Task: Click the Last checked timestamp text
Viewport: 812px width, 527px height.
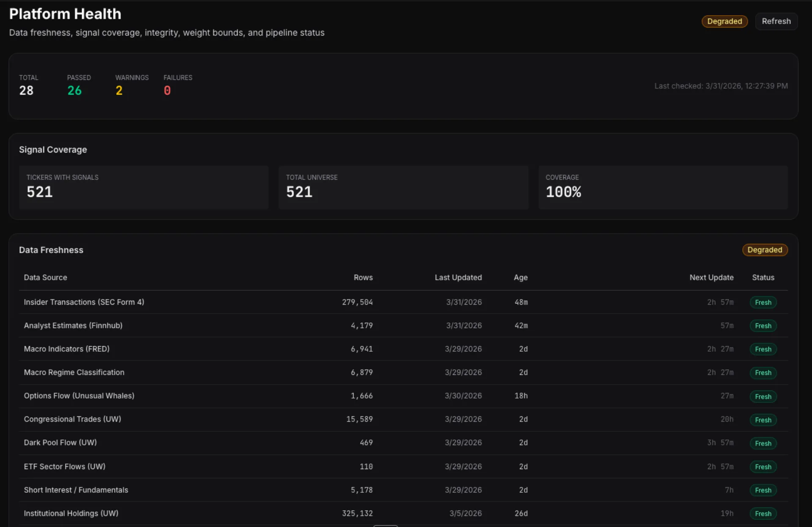Action: coord(721,86)
